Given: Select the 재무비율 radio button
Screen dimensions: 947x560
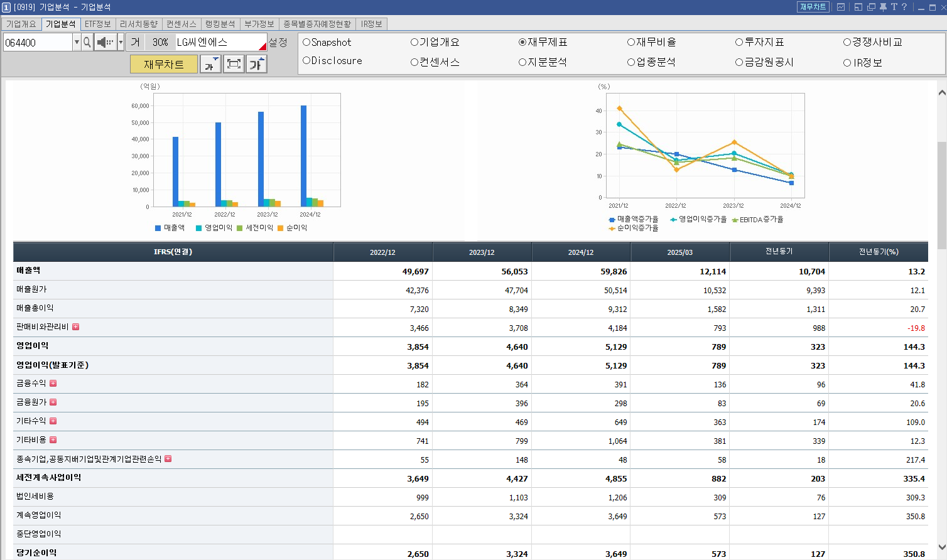Looking at the screenshot, I should 631,42.
